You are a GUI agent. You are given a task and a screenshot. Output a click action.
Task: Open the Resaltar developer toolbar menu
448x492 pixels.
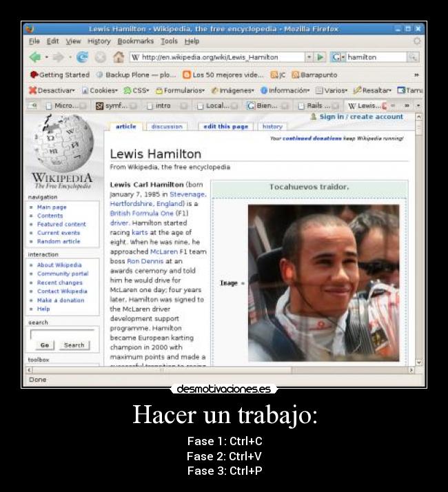click(x=372, y=90)
